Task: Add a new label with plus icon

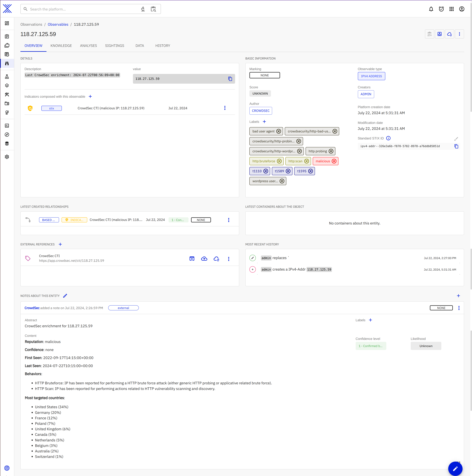Action: click(x=264, y=122)
